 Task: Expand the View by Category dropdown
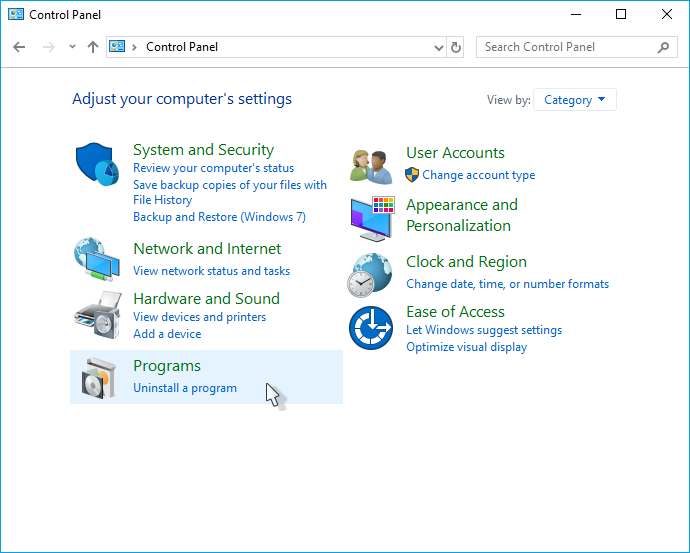pos(575,100)
